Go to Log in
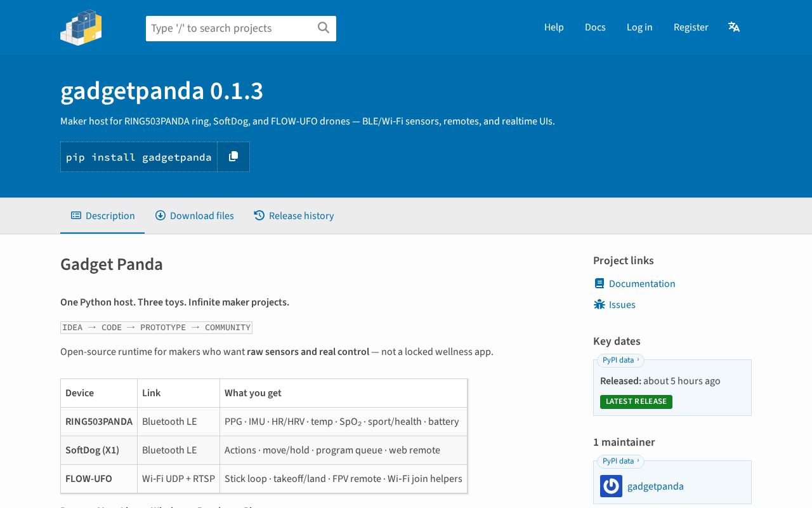Viewport: 812px width, 508px height. pos(639,27)
